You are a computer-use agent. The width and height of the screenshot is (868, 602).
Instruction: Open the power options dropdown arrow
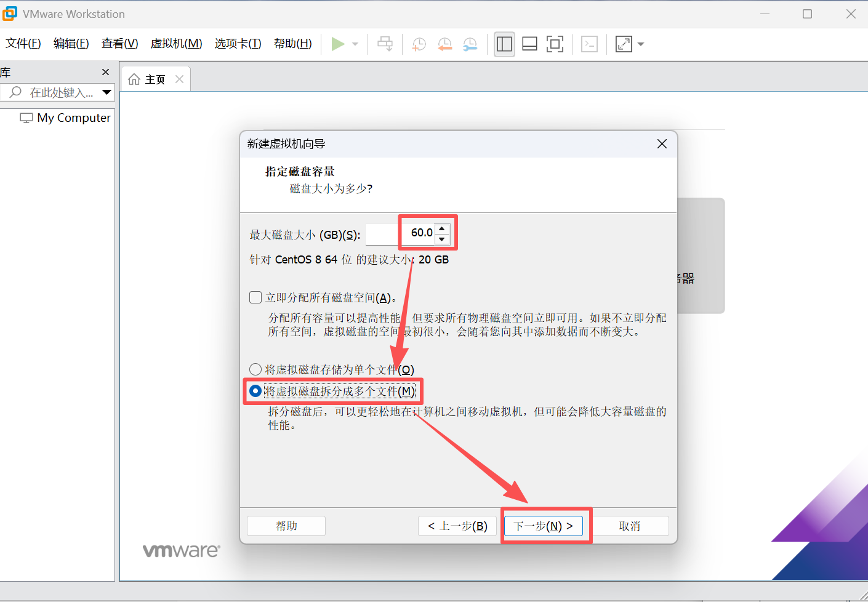(355, 44)
